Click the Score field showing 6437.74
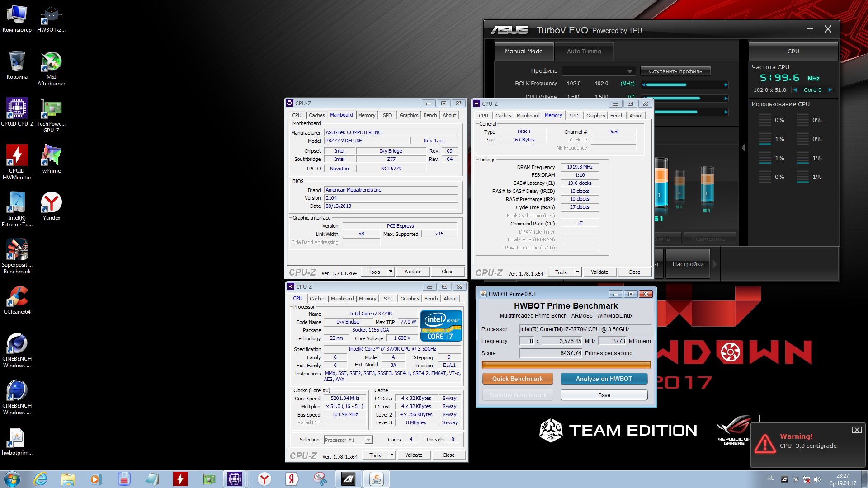 tap(551, 353)
